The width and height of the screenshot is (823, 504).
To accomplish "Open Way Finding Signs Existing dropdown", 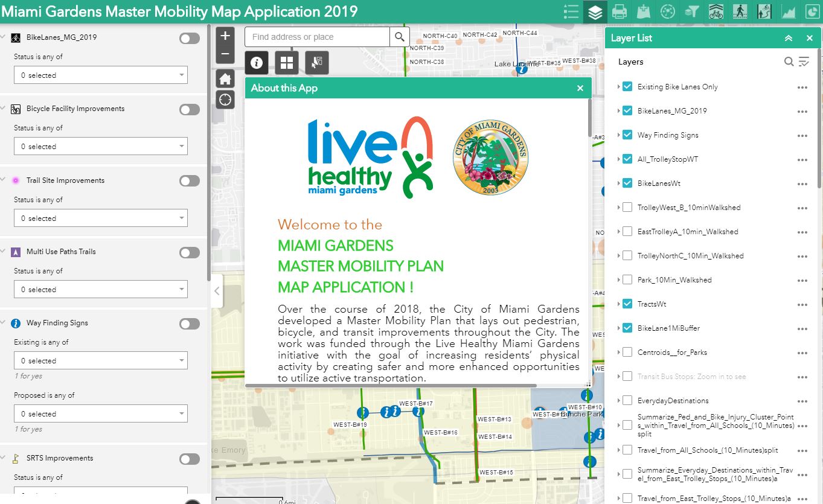I will pos(101,360).
